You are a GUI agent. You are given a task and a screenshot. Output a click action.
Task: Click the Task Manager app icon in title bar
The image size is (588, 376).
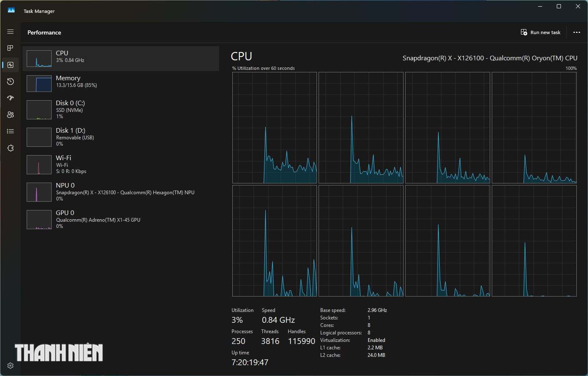coord(11,10)
